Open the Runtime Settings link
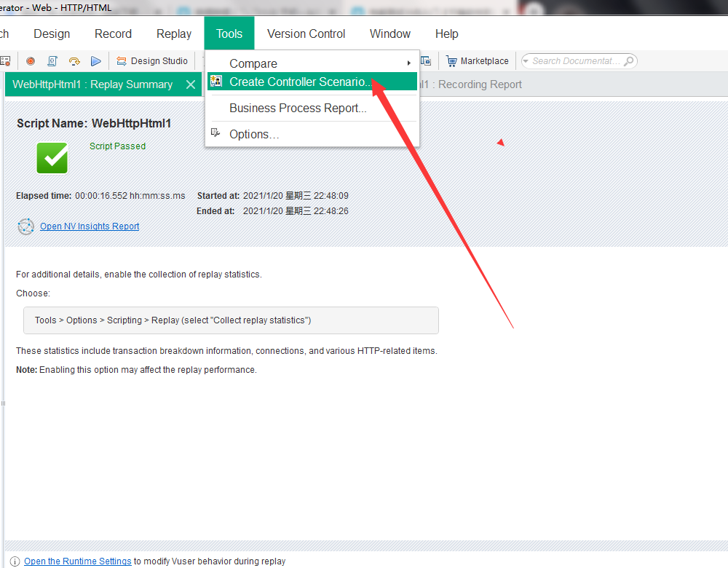This screenshot has width=728, height=568. coord(77,561)
